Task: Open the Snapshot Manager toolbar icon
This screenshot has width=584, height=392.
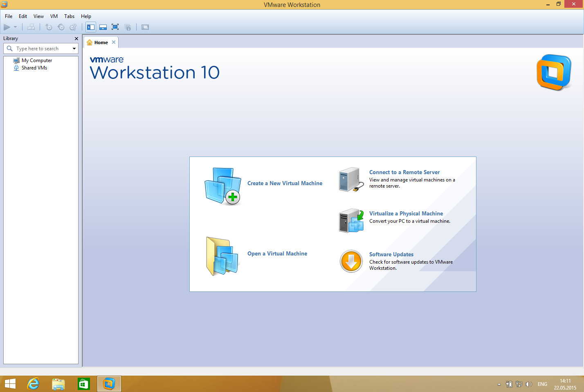Action: [x=73, y=27]
